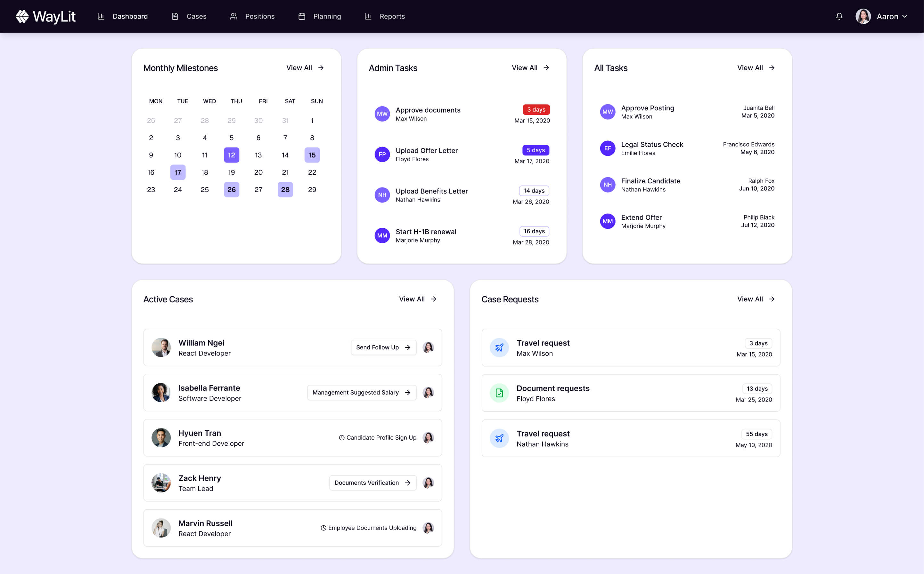Click the green document icon for Document requests
The image size is (924, 574).
click(499, 393)
